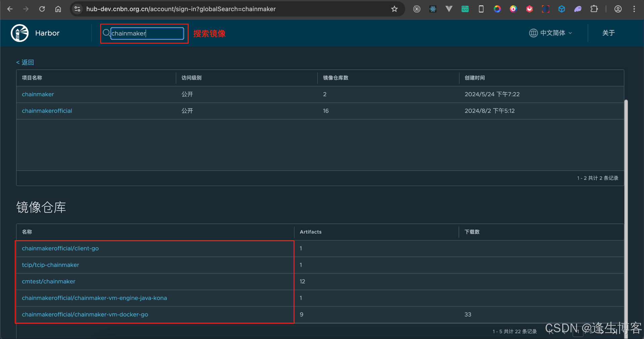Open the extensions puzzle-piece menu
This screenshot has width=644, height=339.
click(x=594, y=9)
